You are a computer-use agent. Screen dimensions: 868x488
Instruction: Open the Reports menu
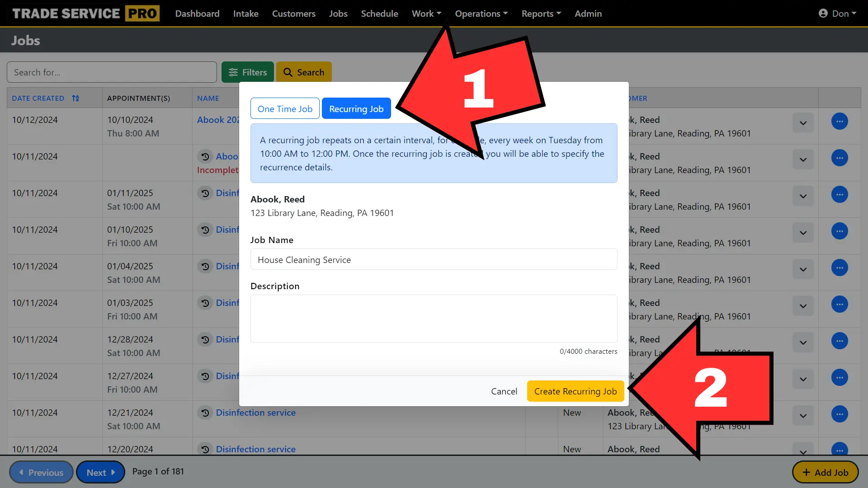(540, 13)
